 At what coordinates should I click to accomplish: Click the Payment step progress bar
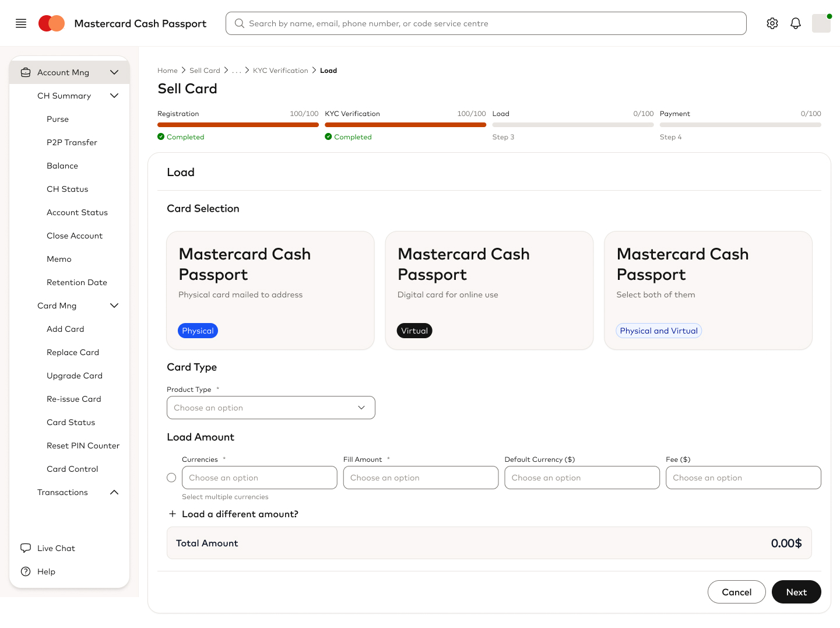[x=740, y=125]
